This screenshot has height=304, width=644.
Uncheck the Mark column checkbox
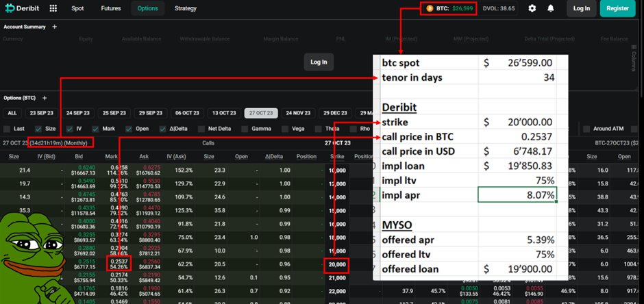pos(95,129)
